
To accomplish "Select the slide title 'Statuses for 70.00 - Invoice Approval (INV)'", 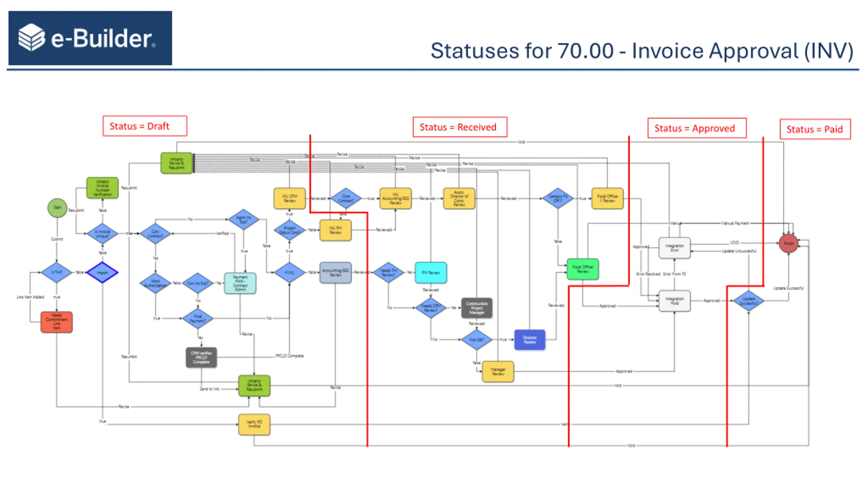I will tap(642, 51).
